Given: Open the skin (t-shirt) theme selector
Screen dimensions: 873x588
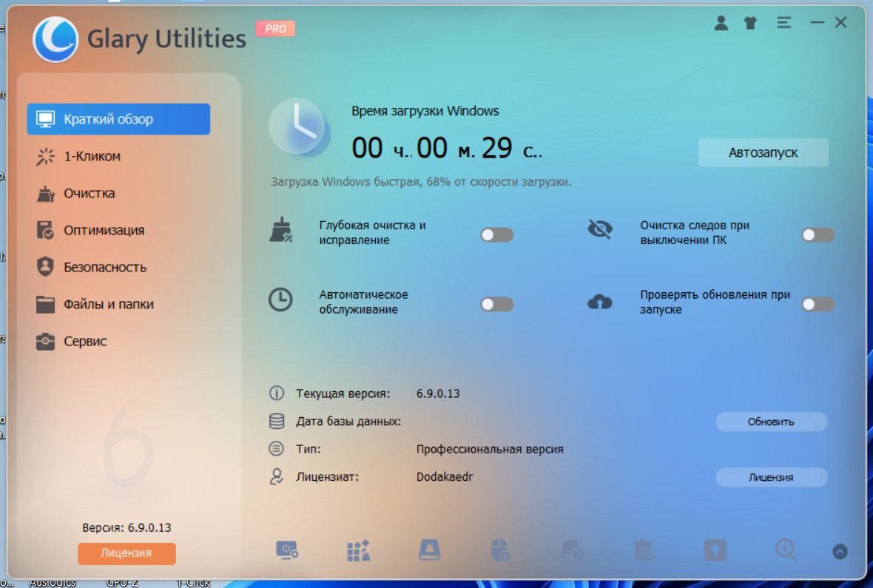Looking at the screenshot, I should tap(750, 23).
